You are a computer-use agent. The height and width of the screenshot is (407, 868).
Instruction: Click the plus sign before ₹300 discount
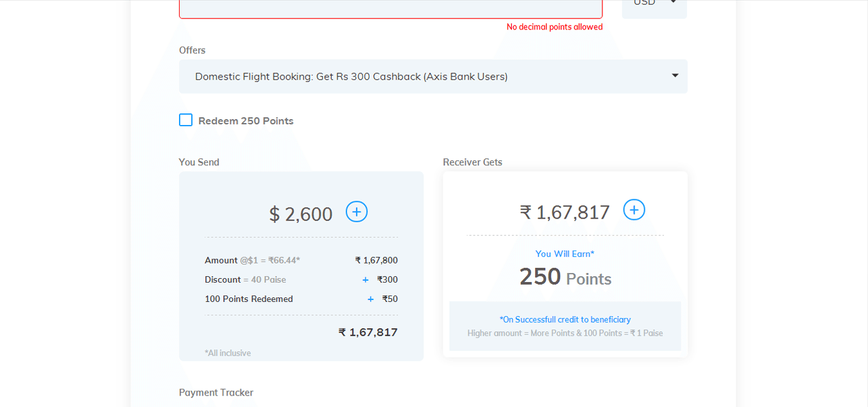tap(366, 280)
